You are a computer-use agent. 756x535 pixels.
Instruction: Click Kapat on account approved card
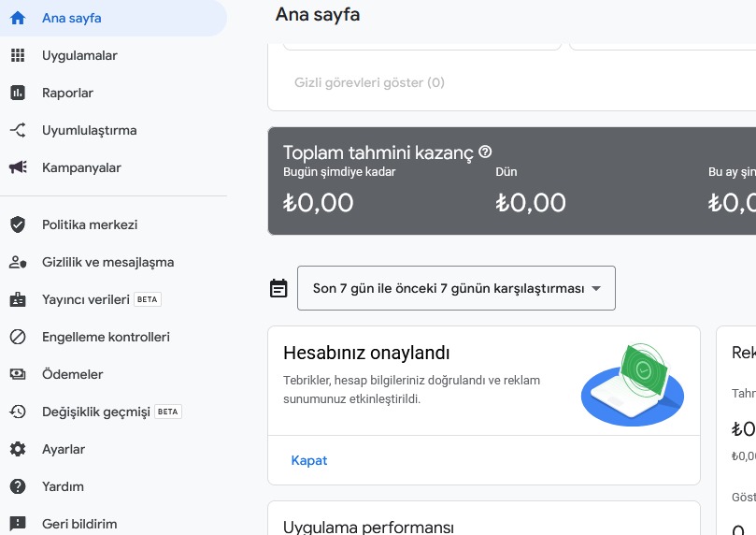(x=309, y=460)
